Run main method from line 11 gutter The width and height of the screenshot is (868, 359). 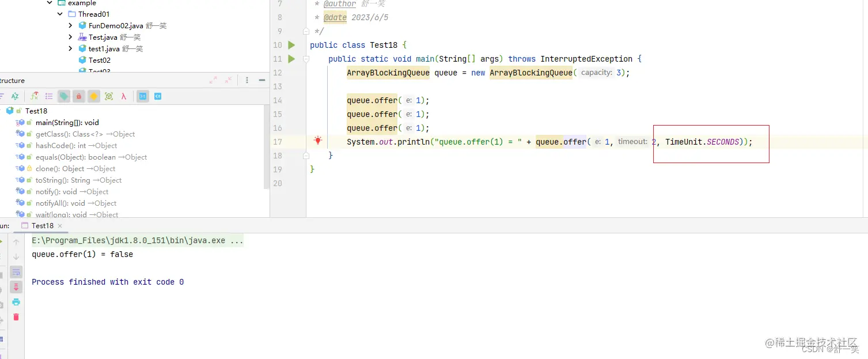click(291, 59)
